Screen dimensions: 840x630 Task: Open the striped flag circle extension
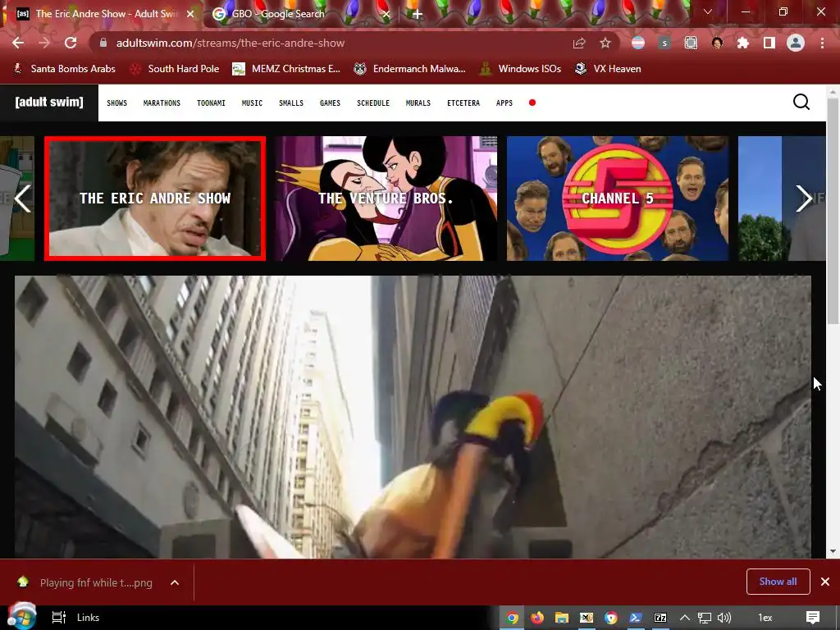point(638,43)
